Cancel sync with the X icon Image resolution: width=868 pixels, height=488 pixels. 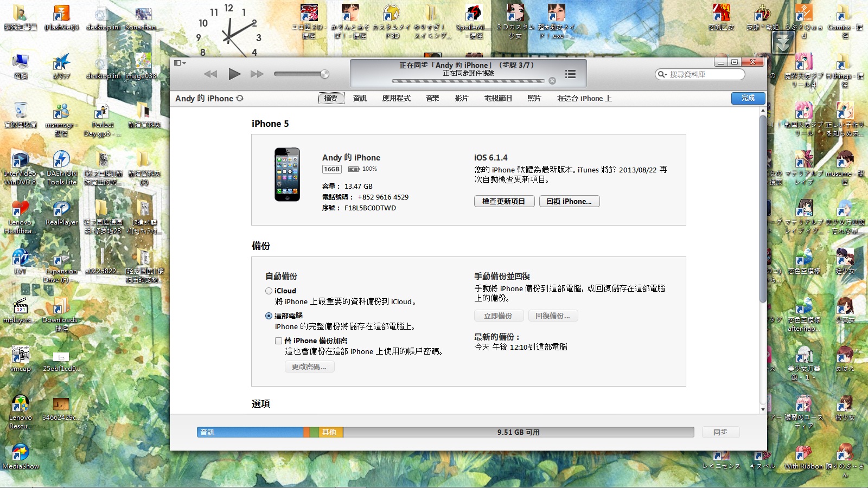[x=552, y=81]
